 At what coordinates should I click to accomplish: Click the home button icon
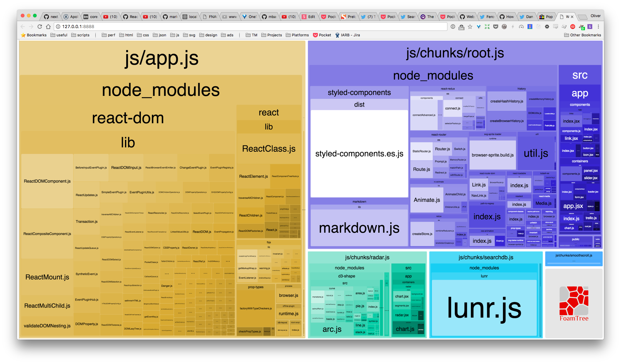click(48, 27)
